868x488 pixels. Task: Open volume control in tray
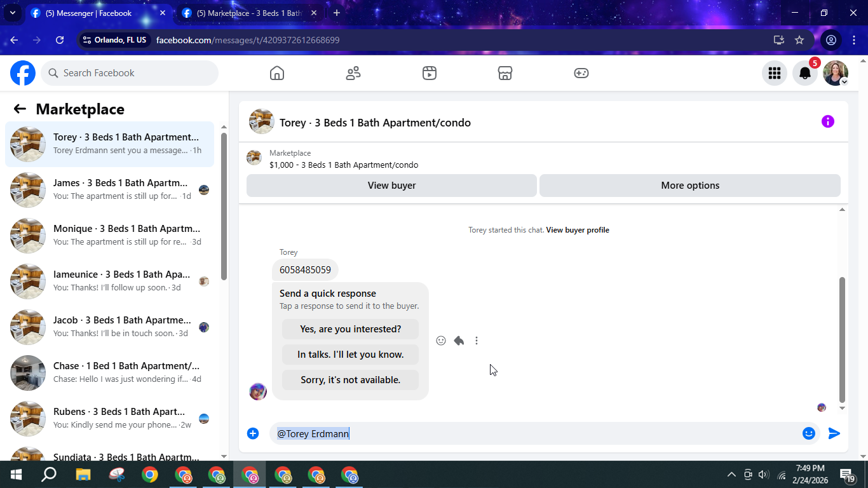point(764,475)
